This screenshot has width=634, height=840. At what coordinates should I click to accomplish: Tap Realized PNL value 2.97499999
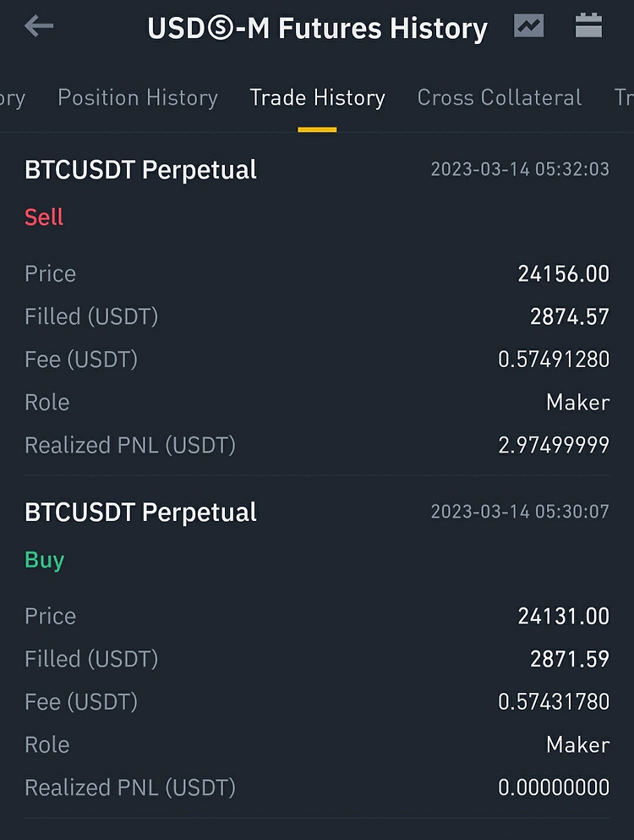[x=554, y=445]
